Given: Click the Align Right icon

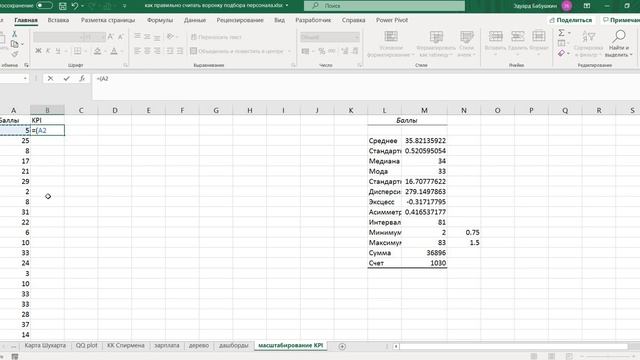Looking at the screenshot, I should pyautogui.click(x=157, y=51).
